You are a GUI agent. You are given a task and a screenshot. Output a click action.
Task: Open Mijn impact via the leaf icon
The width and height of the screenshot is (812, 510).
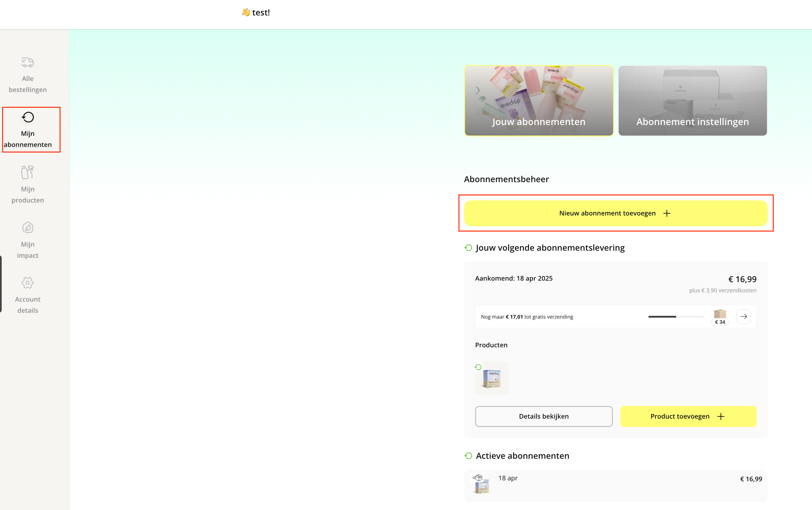pos(27,228)
